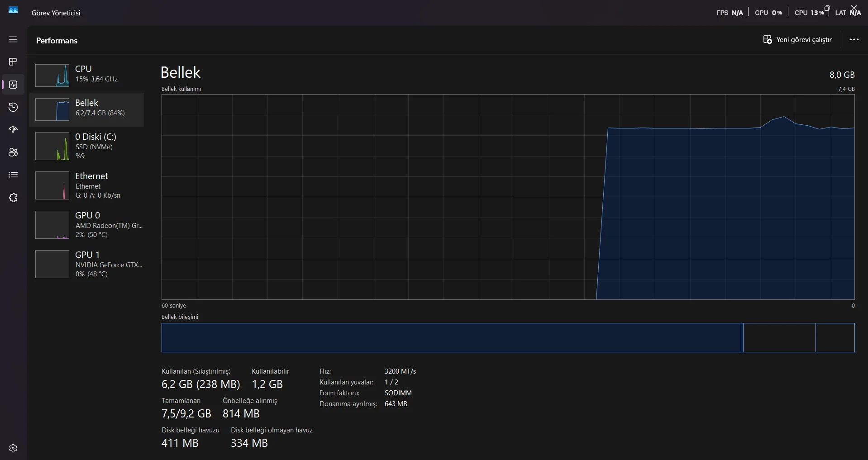Click the "8,0 GB" total memory value
Screen dimensions: 868x460
842,75
